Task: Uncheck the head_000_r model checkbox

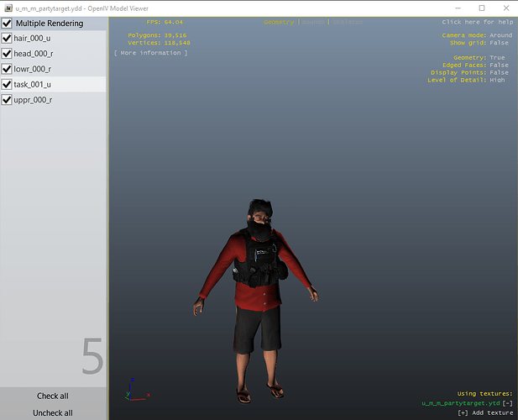Action: [x=8, y=54]
